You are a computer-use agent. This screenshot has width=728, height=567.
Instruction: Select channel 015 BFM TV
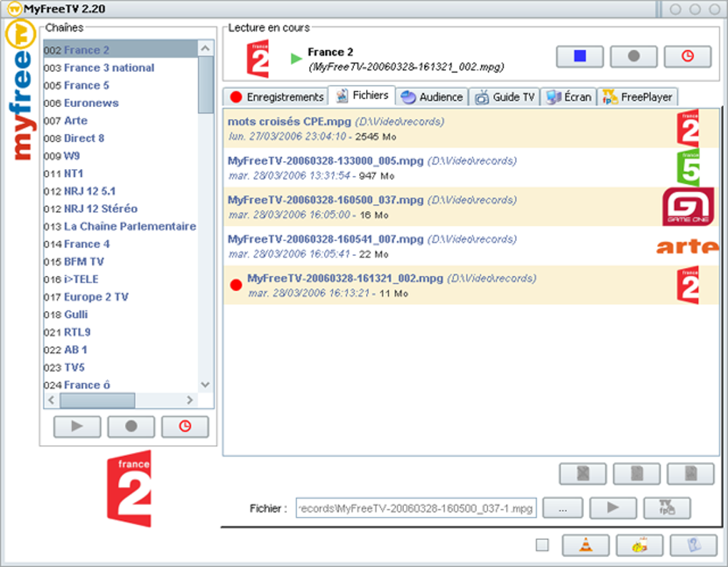tap(121, 262)
